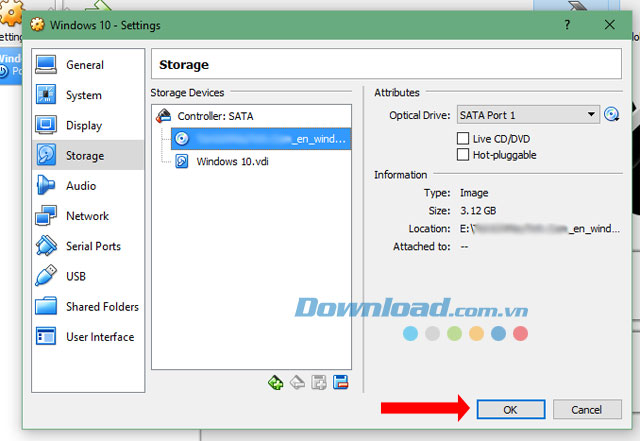
Task: Click the optical disc icon in tree
Action: 182,139
